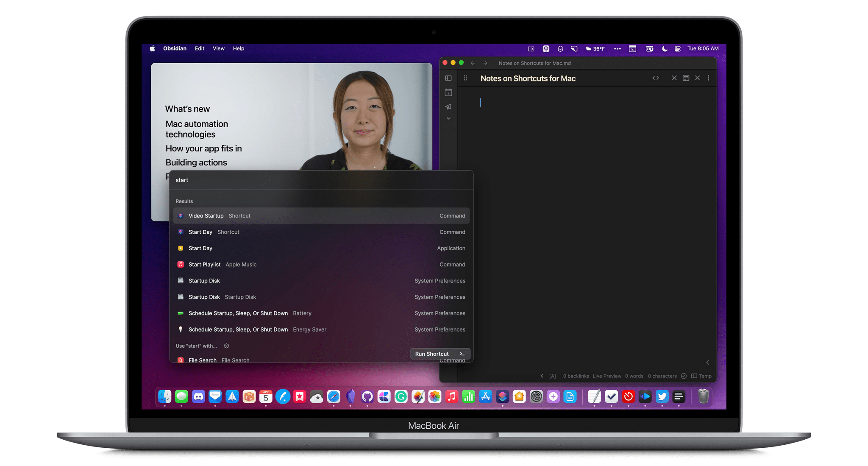This screenshot has height=466, width=868.
Task: Navigate back in Obsidian history
Action: [473, 63]
